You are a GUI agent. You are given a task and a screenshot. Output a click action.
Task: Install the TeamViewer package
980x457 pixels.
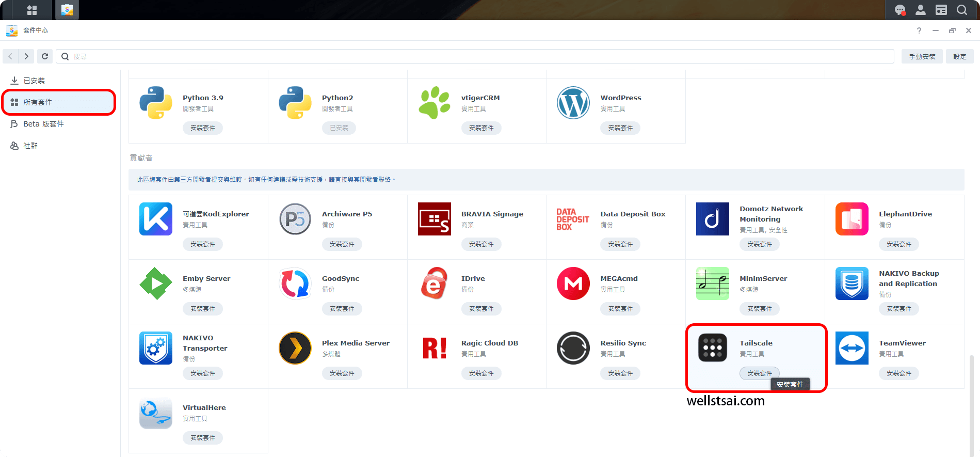click(899, 373)
